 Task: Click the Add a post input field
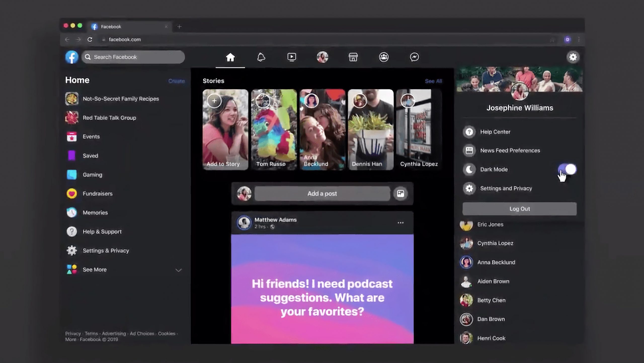tap(322, 193)
